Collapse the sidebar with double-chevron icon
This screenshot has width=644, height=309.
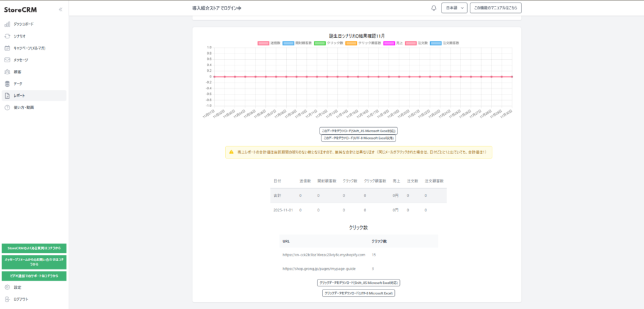[60, 9]
